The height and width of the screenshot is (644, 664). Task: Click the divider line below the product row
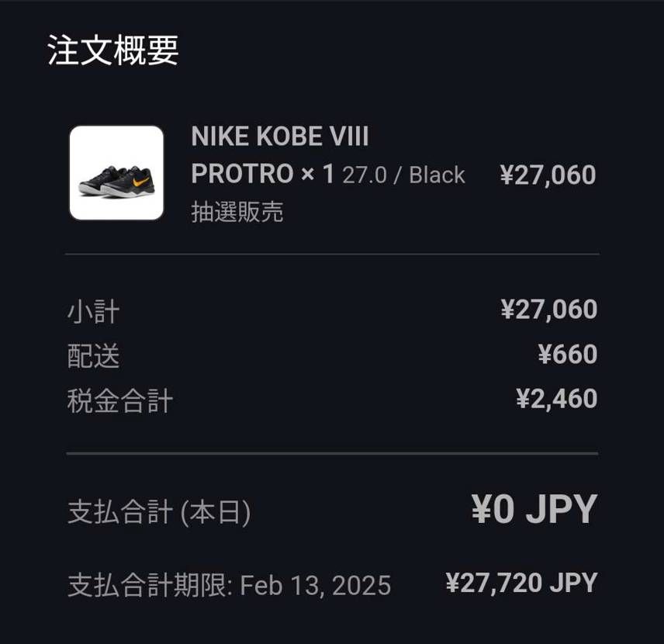coord(333,254)
